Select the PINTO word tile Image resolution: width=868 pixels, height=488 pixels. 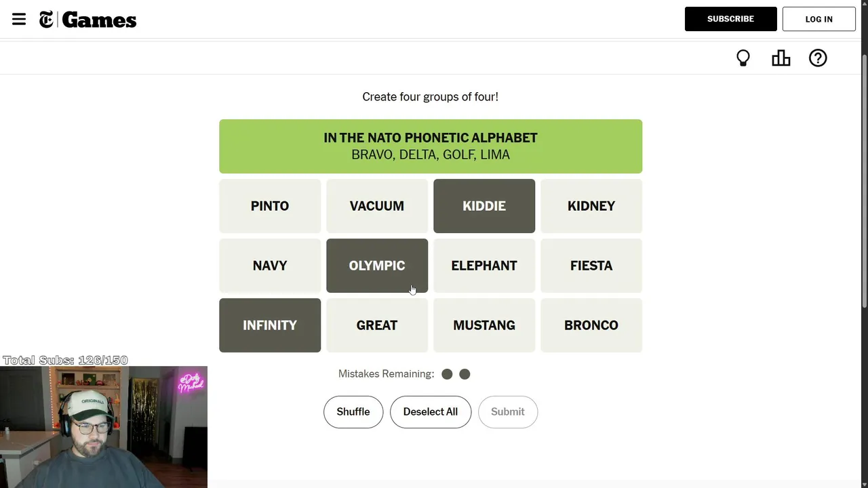click(270, 206)
